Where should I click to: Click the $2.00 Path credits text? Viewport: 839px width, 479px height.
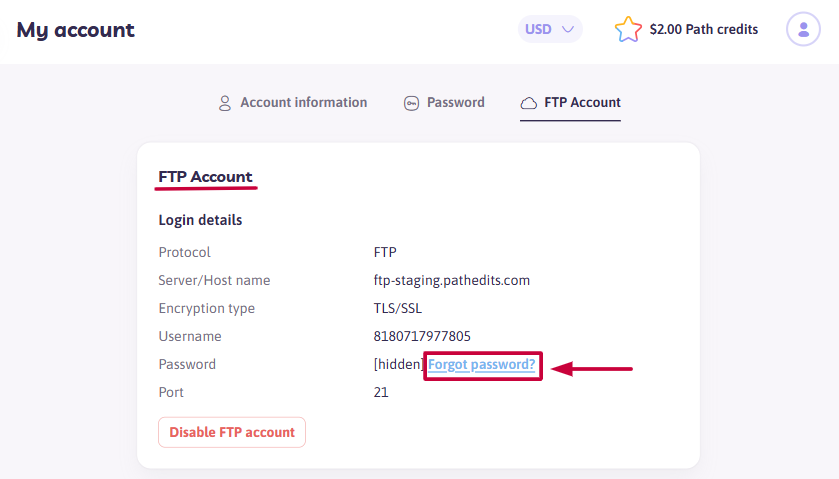tap(704, 29)
